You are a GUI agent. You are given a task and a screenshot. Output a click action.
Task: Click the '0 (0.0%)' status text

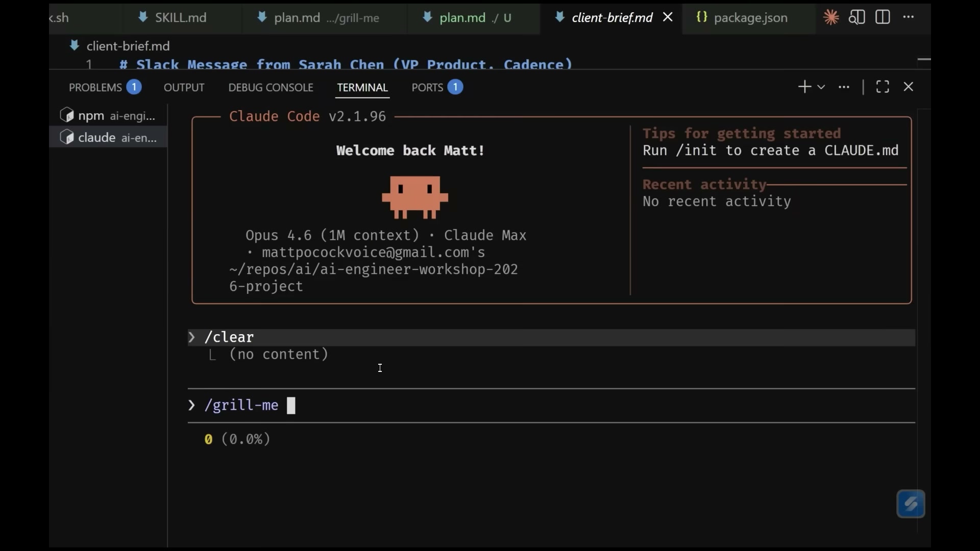tap(237, 439)
